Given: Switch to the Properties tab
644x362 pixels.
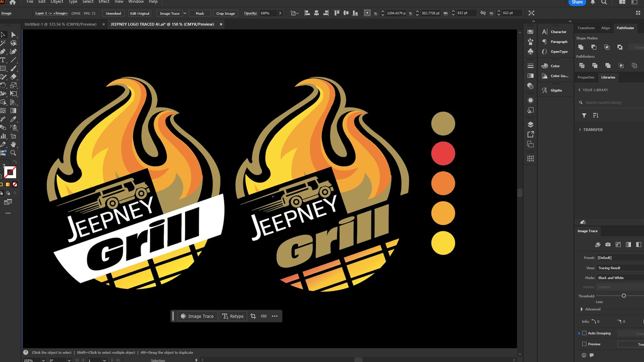Looking at the screenshot, I should pyautogui.click(x=586, y=77).
